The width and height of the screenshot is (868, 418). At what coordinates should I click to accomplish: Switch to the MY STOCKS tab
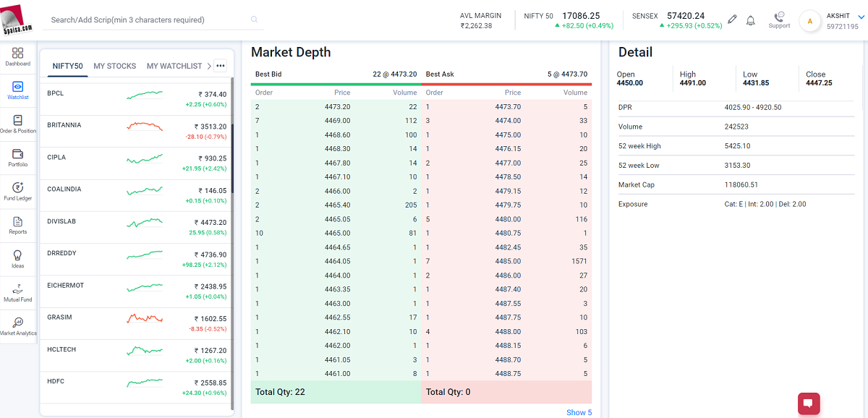pos(116,66)
